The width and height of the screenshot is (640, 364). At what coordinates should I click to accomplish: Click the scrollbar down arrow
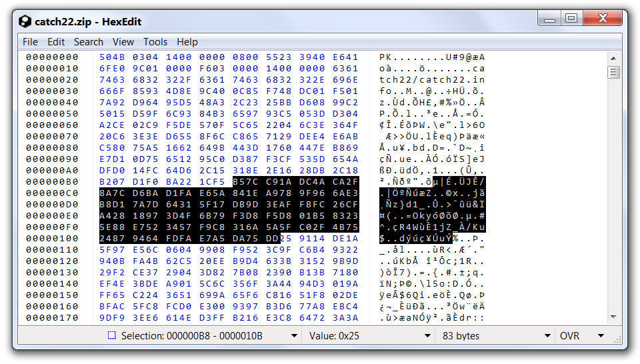click(613, 318)
